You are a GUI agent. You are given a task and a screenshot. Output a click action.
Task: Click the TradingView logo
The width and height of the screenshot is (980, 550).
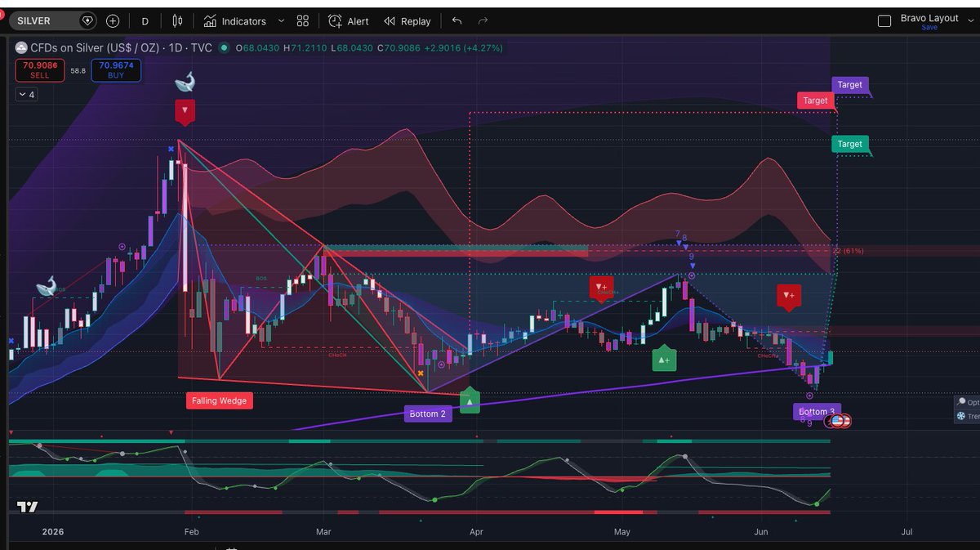(28, 508)
